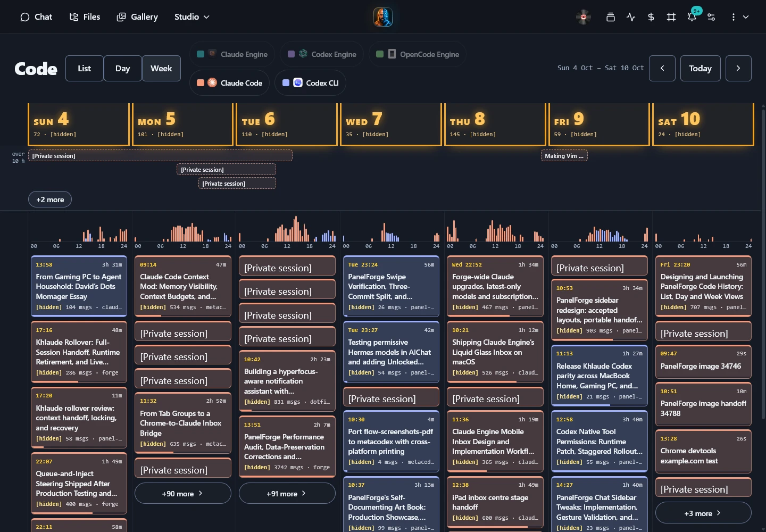Open the Gallery section icon
766x532 pixels.
point(121,17)
